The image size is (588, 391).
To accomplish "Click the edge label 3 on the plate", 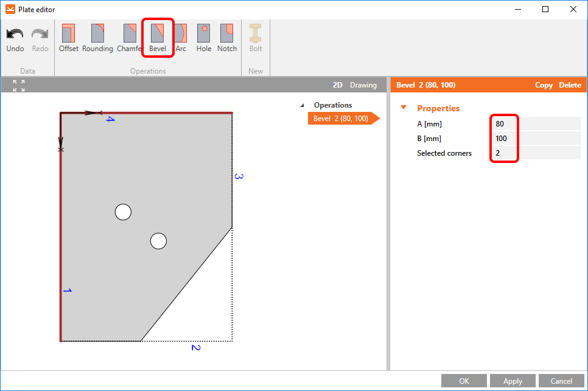I will tap(239, 176).
